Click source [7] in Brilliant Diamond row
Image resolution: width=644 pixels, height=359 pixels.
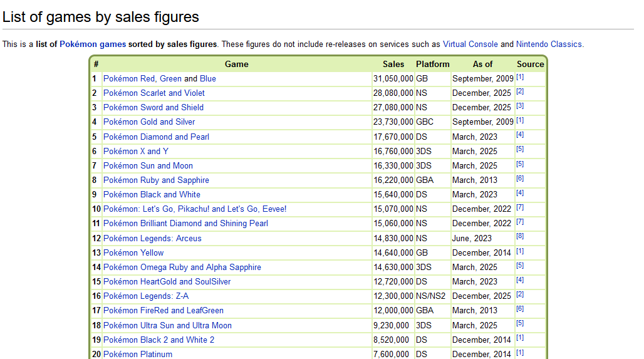point(520,222)
